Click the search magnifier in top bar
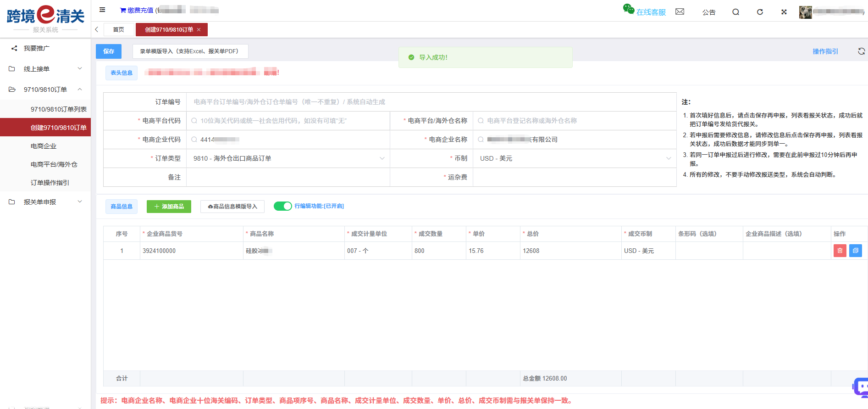Screen dimensions: 868x409 point(735,12)
